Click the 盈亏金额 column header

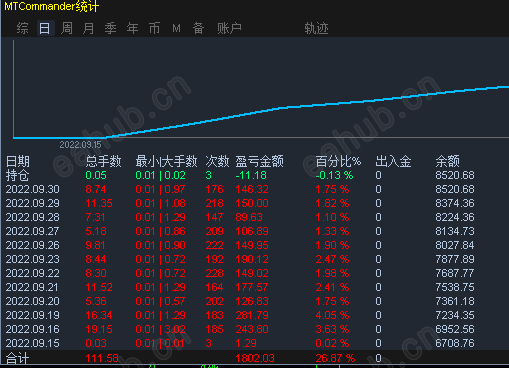tap(260, 162)
